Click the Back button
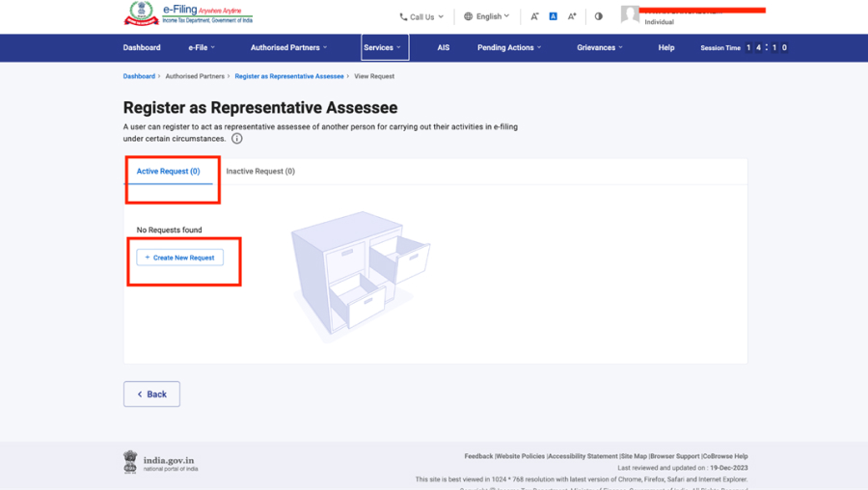 click(151, 395)
